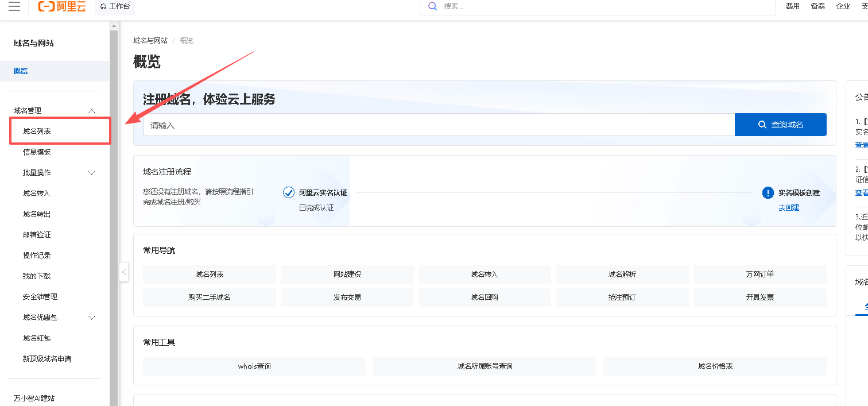Click the 去创建 link
The image size is (868, 406).
[788, 207]
